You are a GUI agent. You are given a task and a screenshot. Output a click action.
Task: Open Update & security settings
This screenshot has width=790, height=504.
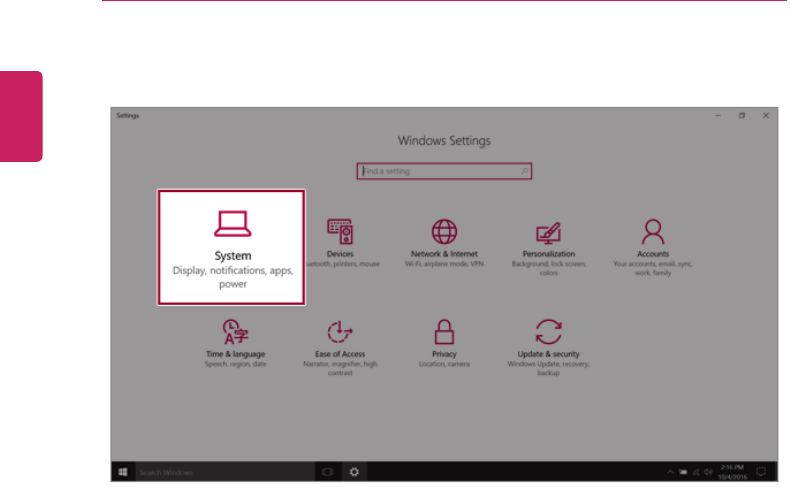(x=548, y=347)
